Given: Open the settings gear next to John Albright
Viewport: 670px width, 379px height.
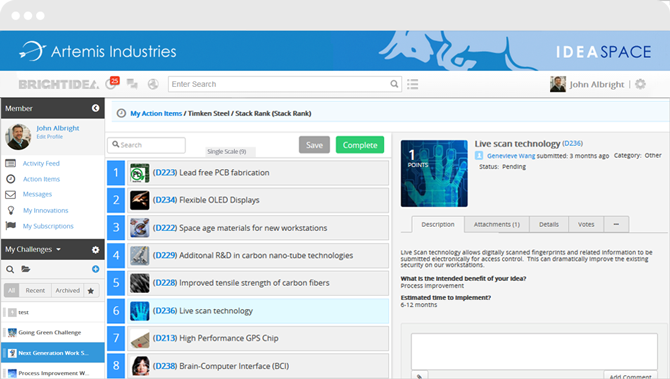Looking at the screenshot, I should point(640,84).
